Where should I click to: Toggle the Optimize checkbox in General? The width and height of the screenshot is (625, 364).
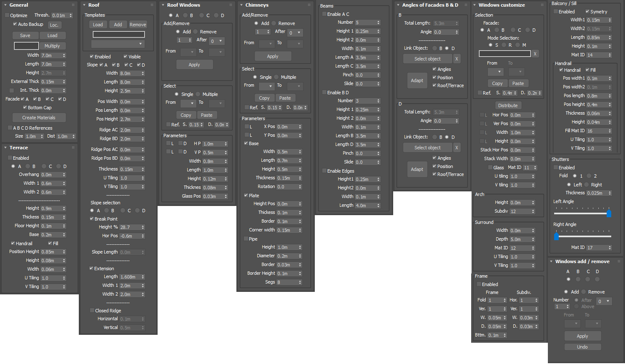tap(7, 15)
